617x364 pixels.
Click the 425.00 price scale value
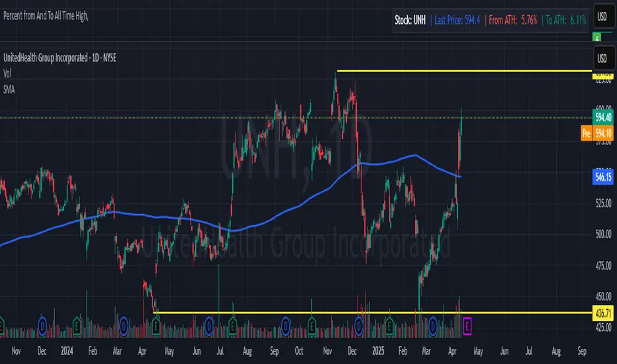(604, 328)
